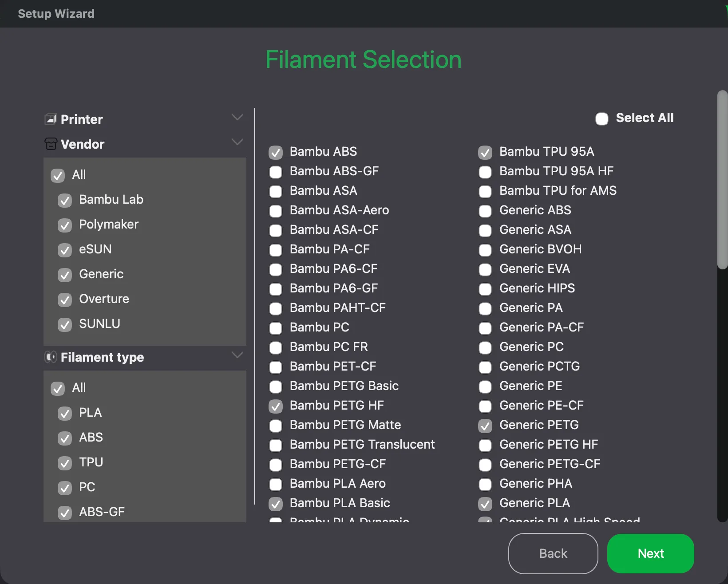Image resolution: width=728 pixels, height=584 pixels.
Task: Check the Generic HIPS filament
Action: pyautogui.click(x=485, y=289)
